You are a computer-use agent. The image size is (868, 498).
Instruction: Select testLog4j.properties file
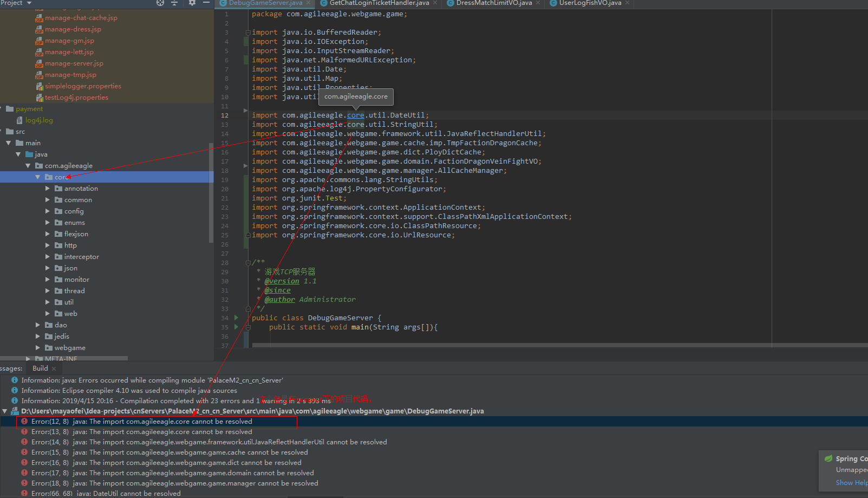[76, 98]
